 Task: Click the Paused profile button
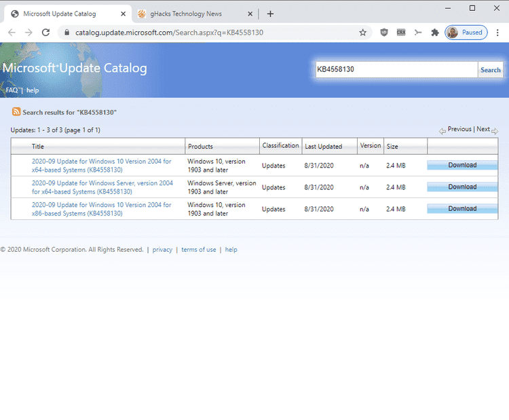point(466,33)
